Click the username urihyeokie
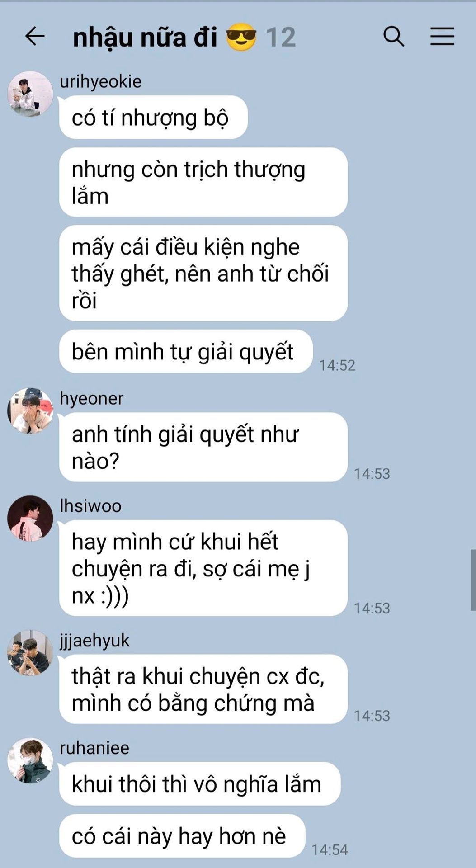476x868 pixels. click(x=100, y=81)
